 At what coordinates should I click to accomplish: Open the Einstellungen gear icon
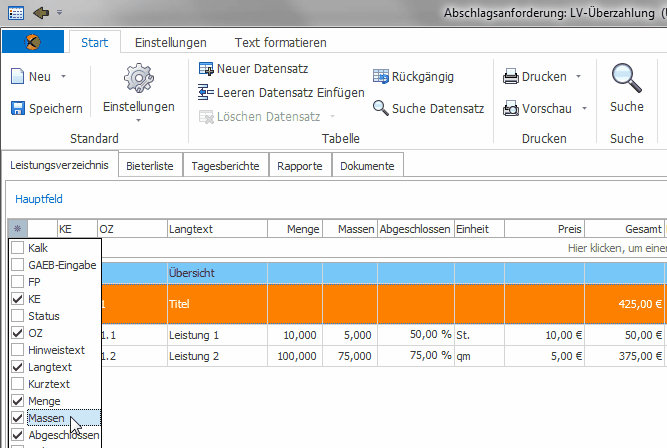(x=138, y=79)
